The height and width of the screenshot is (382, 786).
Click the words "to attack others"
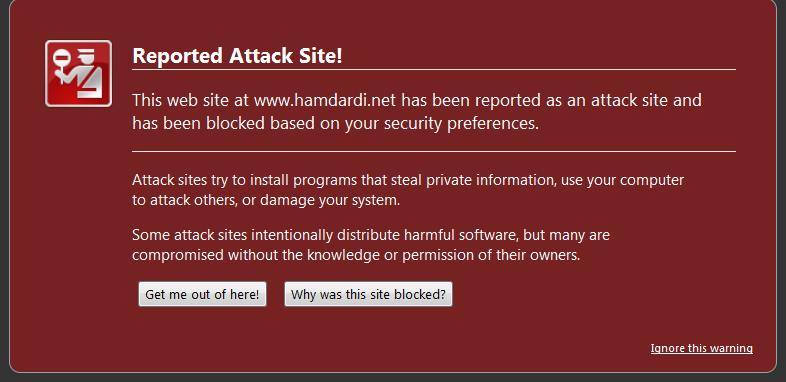[183, 201]
